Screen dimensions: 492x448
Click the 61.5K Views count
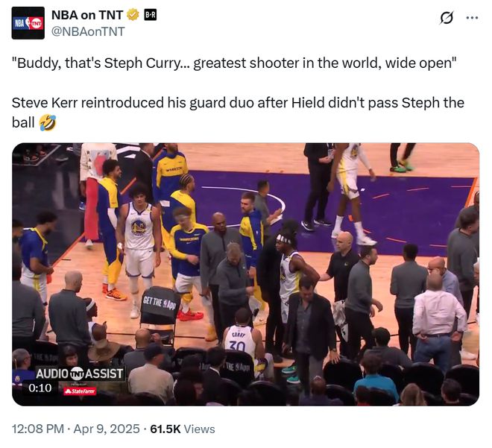(183, 429)
